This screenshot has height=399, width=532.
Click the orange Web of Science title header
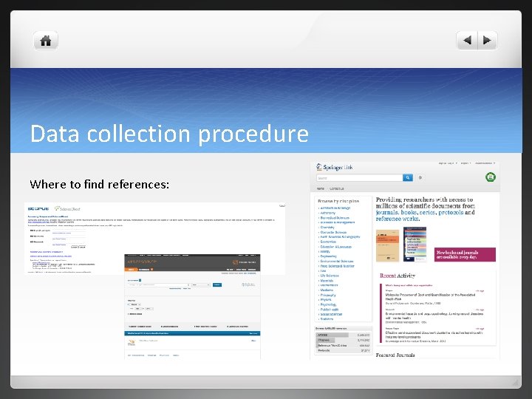click(x=142, y=262)
